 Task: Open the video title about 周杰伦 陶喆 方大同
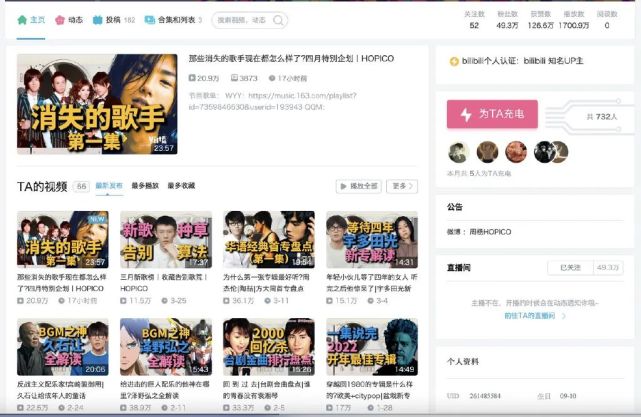266,282
